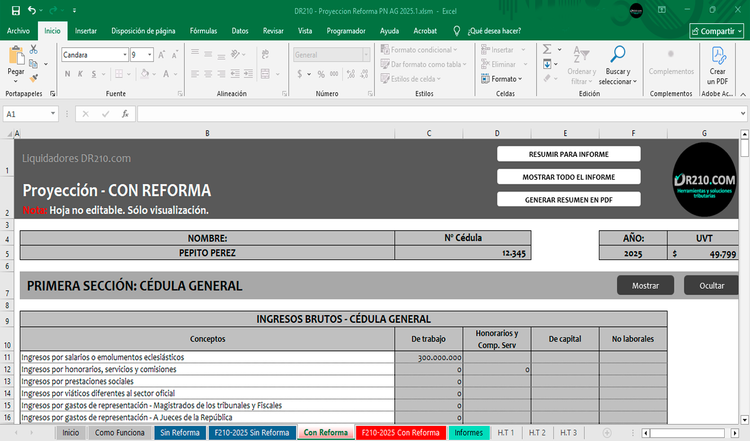This screenshot has width=750, height=441.
Task: Open the Formato cells dropdown
Action: tap(505, 78)
